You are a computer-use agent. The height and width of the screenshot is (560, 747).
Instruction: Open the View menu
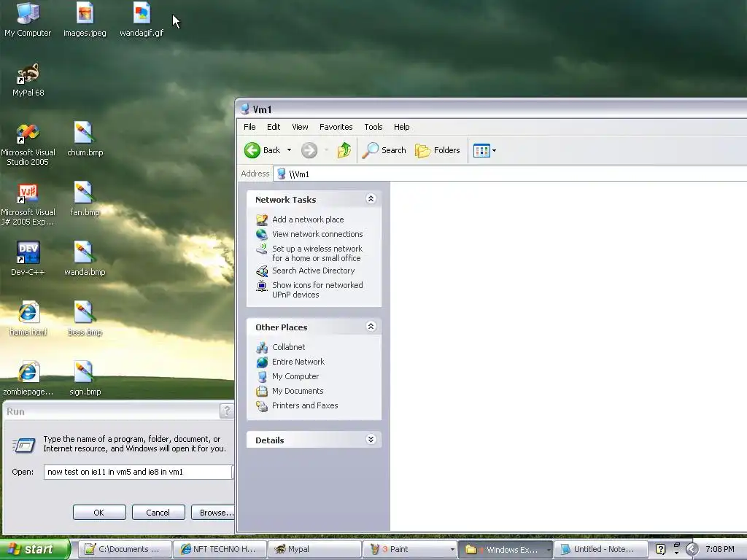(x=300, y=127)
